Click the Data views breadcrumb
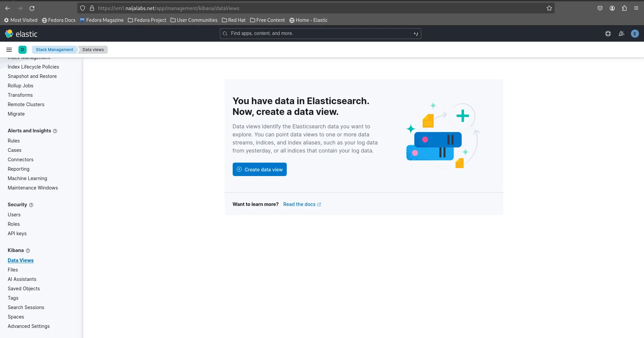This screenshot has width=644, height=338. point(93,50)
